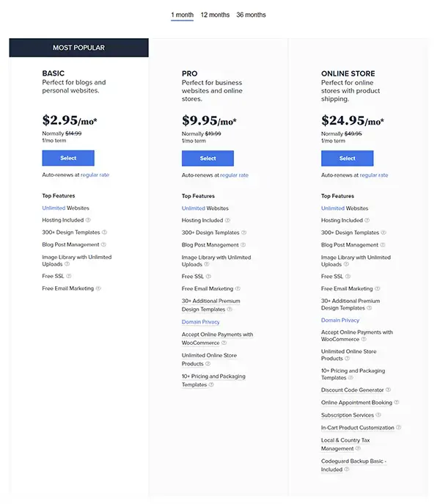Switch to the 12 months billing tab
The width and height of the screenshot is (440, 504).
click(215, 15)
